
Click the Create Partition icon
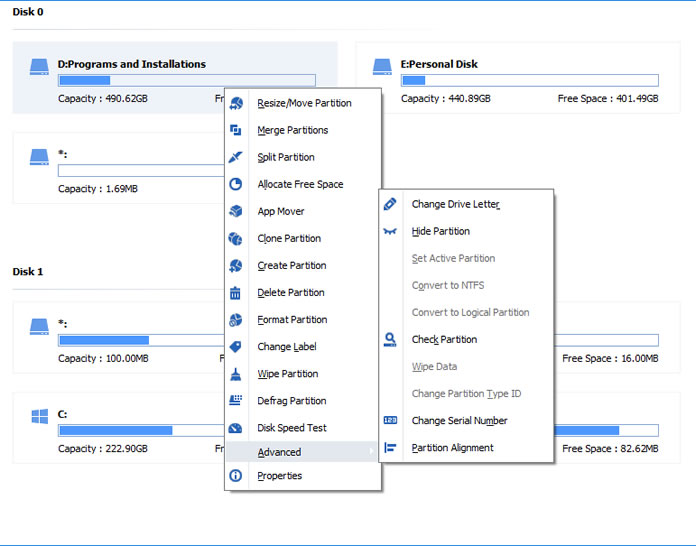[x=236, y=265]
